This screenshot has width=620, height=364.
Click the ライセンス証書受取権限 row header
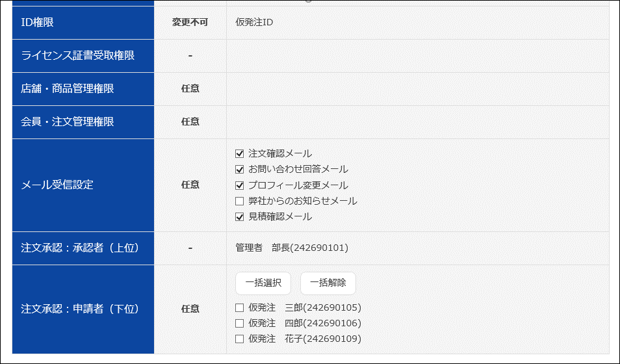(x=77, y=55)
